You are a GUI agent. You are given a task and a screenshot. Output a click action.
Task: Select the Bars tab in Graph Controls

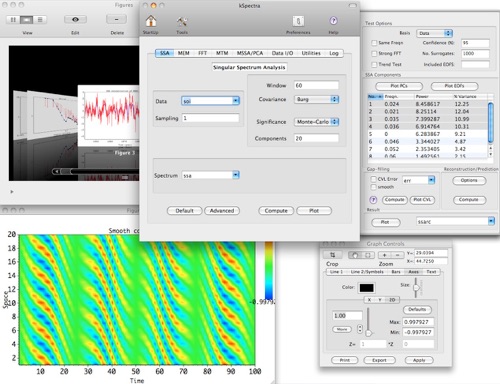pyautogui.click(x=396, y=272)
